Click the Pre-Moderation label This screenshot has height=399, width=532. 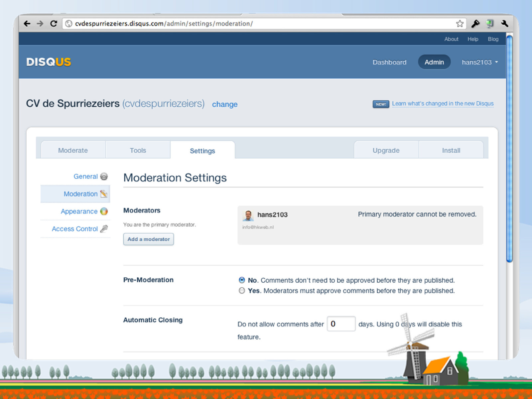(x=148, y=280)
